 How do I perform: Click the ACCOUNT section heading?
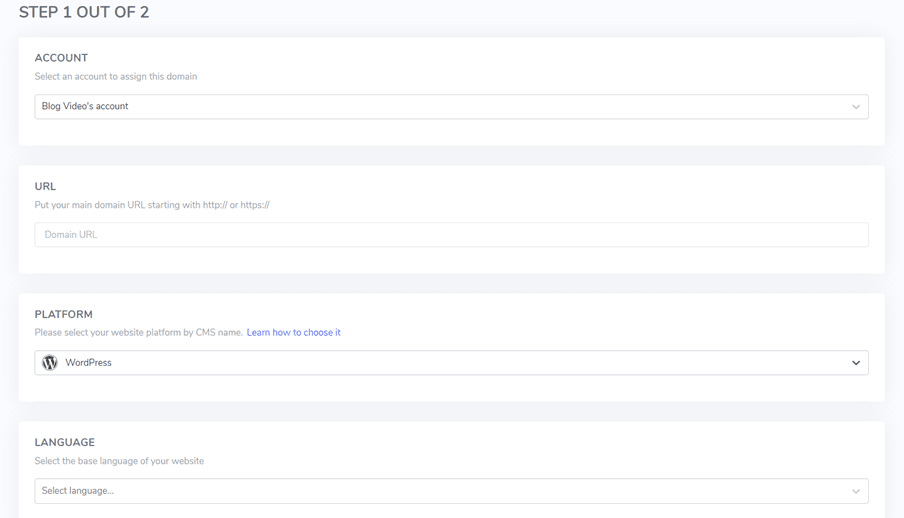61,58
